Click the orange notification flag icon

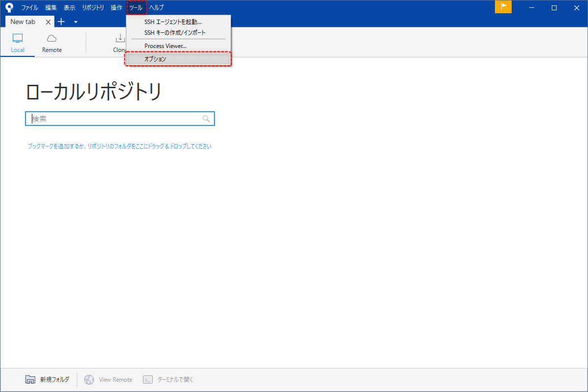tap(503, 7)
